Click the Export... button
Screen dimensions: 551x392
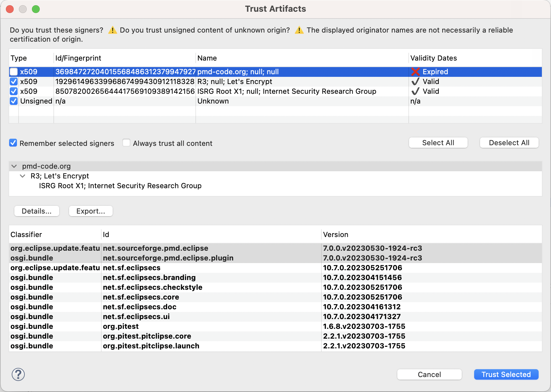click(x=91, y=211)
